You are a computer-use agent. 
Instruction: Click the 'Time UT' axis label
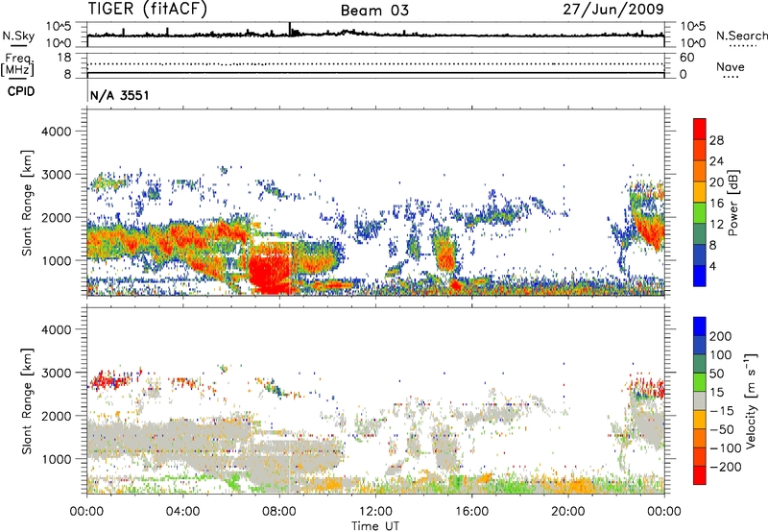[375, 525]
